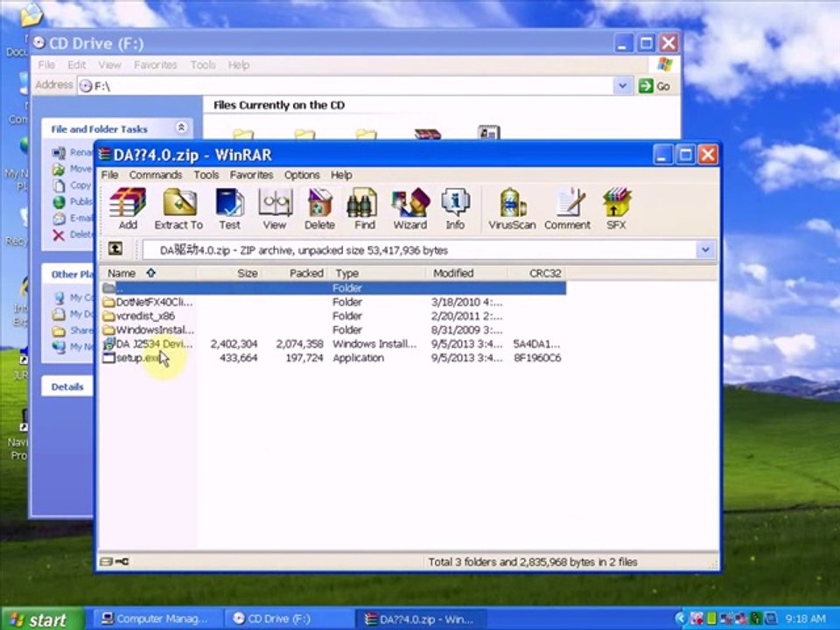840x630 pixels.
Task: Click the Delete toolbar icon in WinRAR
Action: [x=319, y=209]
